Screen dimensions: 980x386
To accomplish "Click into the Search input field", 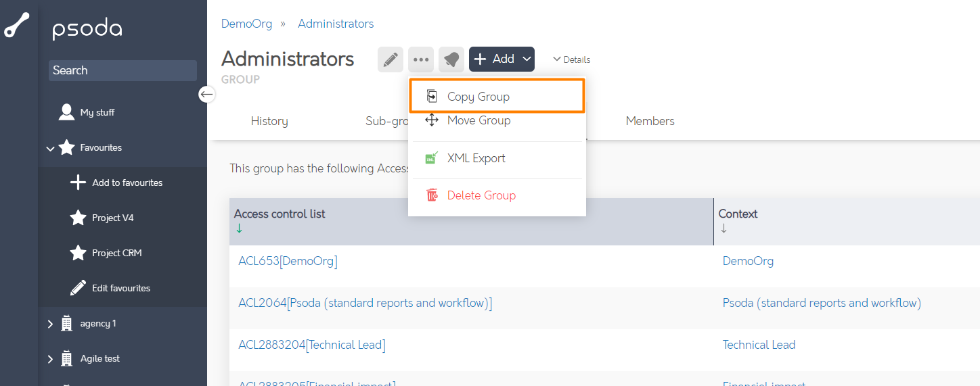I will point(122,70).
